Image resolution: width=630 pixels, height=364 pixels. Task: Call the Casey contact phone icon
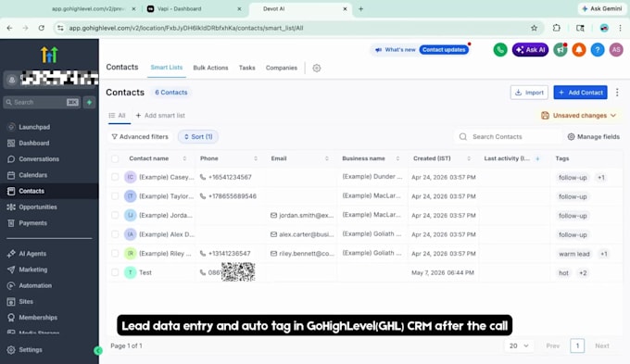tap(203, 177)
